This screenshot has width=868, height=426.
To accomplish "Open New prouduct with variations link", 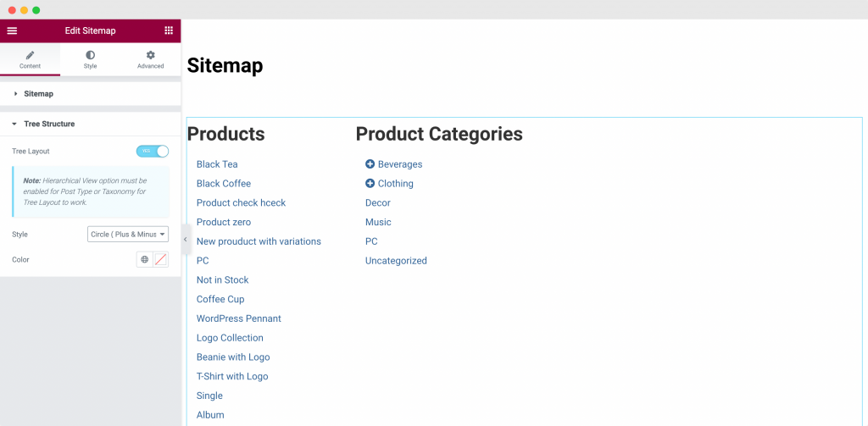I will (259, 241).
